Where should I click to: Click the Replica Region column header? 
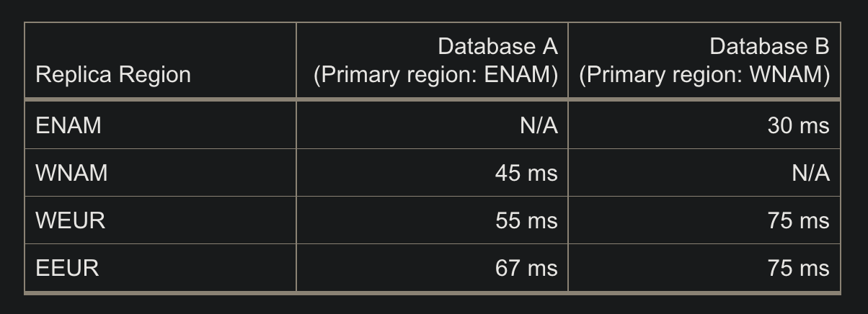point(160,60)
